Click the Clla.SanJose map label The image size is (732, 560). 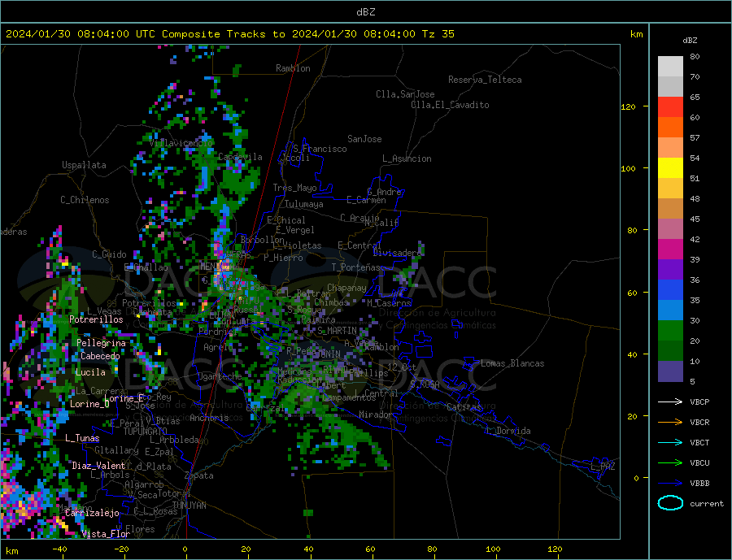tap(405, 94)
